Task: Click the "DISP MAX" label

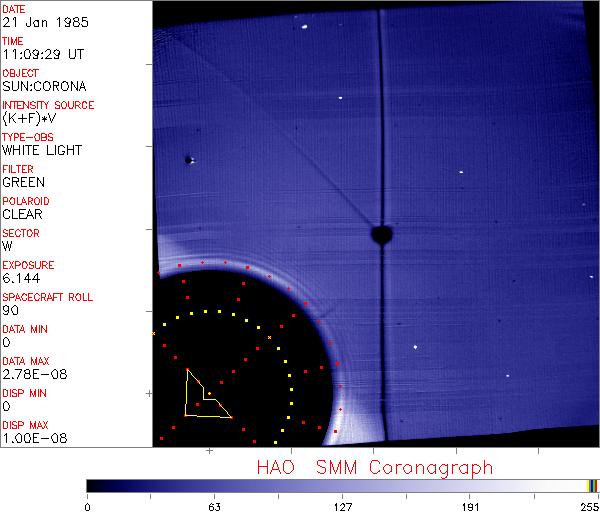Action: [x=26, y=425]
